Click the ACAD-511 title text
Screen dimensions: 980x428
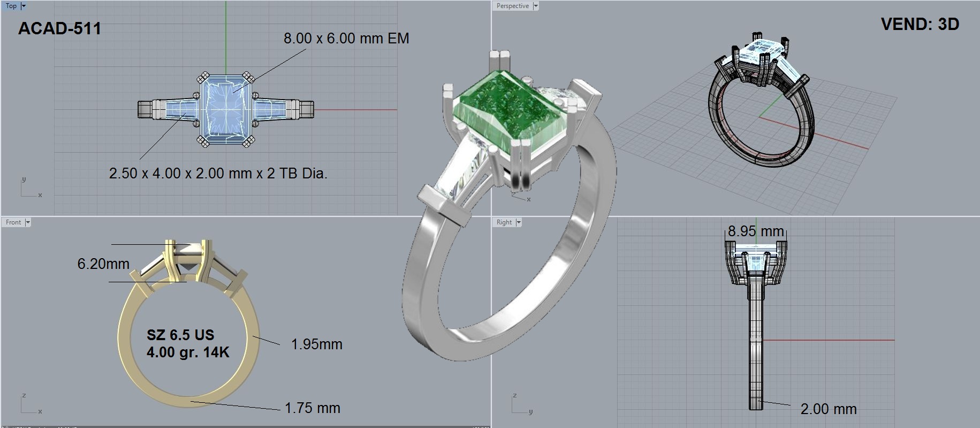(x=59, y=29)
